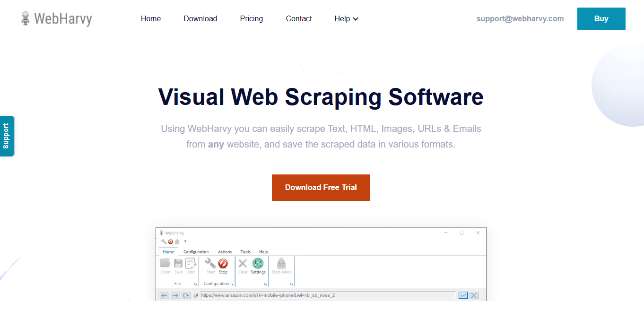Image resolution: width=644 pixels, height=321 pixels.
Task: Select the Home ribbon tab in WebHarvy app
Action: click(168, 252)
